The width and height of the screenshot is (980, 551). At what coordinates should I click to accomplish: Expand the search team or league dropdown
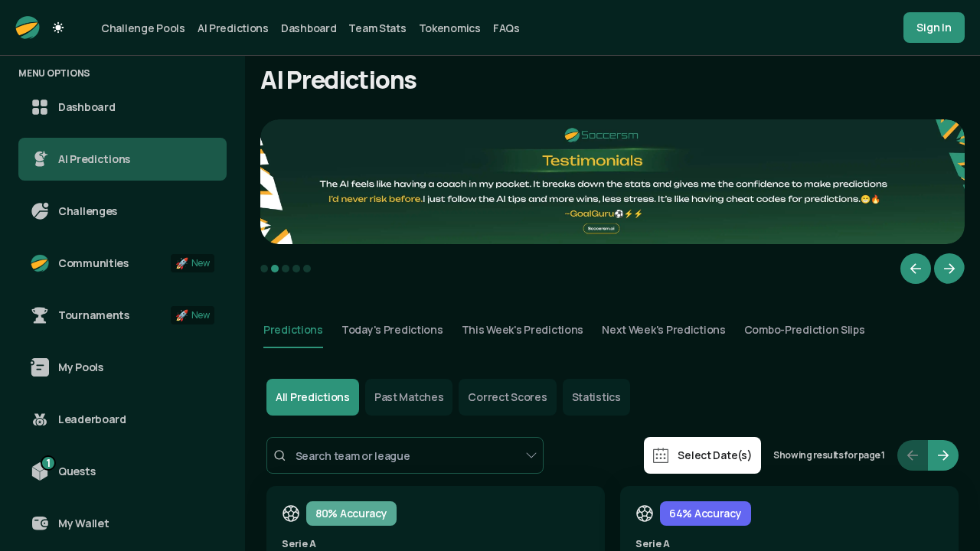point(531,455)
